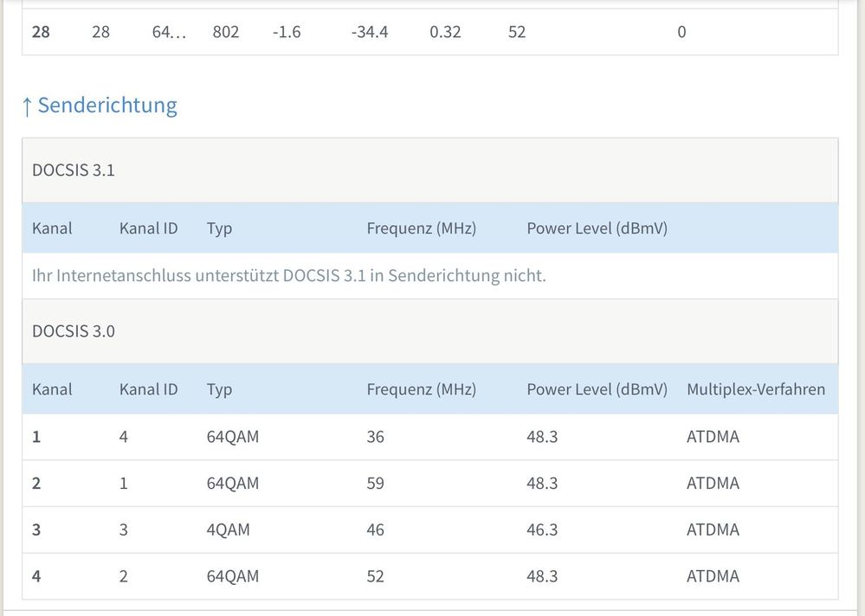The width and height of the screenshot is (865, 616).
Task: Click the upward arrow beside Senderichtung
Action: 27,106
